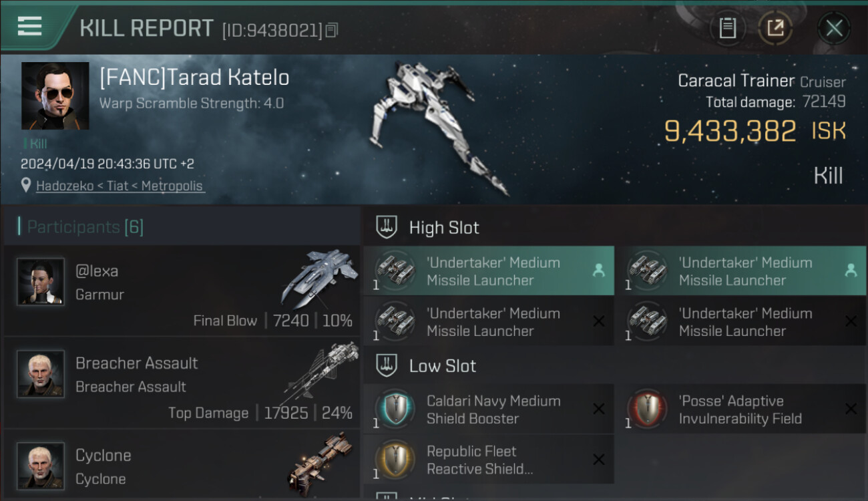Click person marker on second highlighted launcher

pyautogui.click(x=851, y=271)
